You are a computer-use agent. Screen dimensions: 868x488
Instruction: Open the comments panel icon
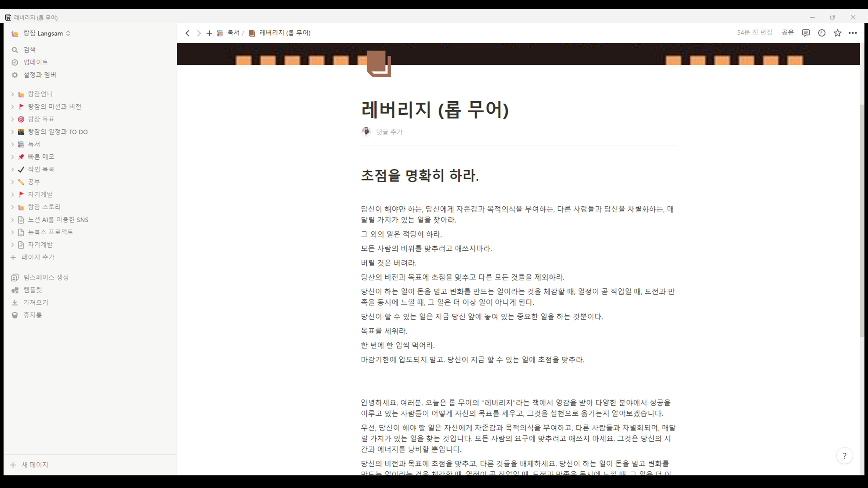[806, 33]
